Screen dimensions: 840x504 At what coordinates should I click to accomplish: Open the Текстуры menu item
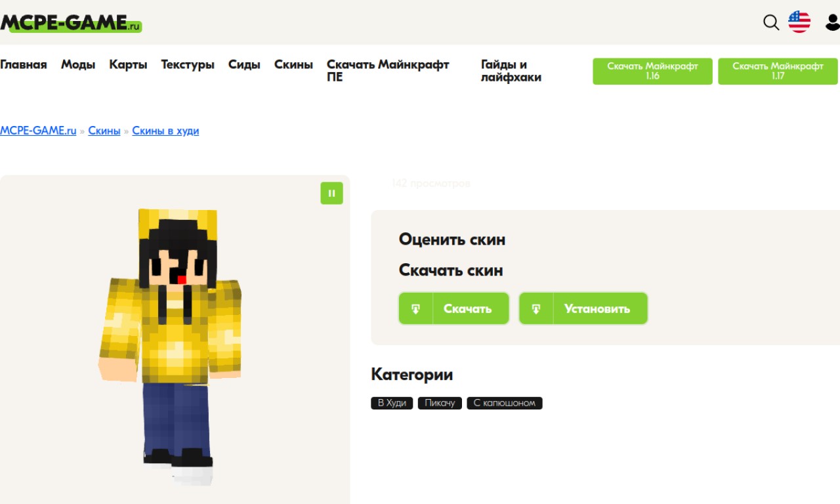[x=188, y=64]
